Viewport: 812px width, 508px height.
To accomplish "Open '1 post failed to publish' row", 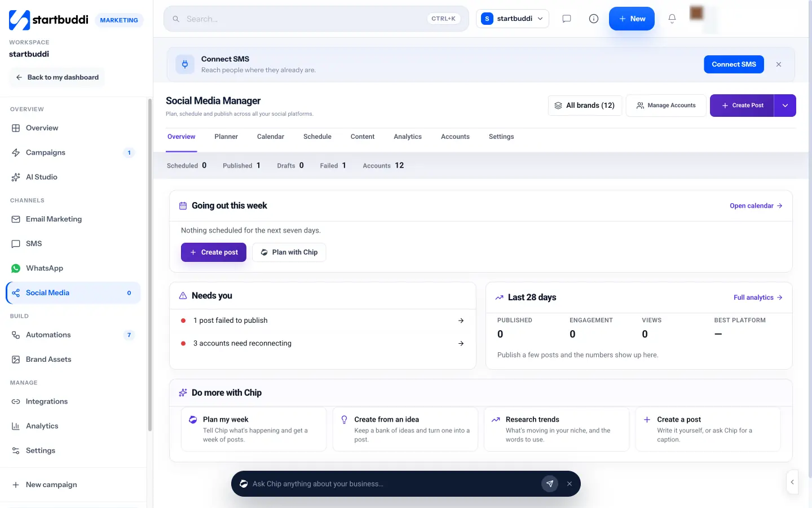I will pyautogui.click(x=323, y=321).
